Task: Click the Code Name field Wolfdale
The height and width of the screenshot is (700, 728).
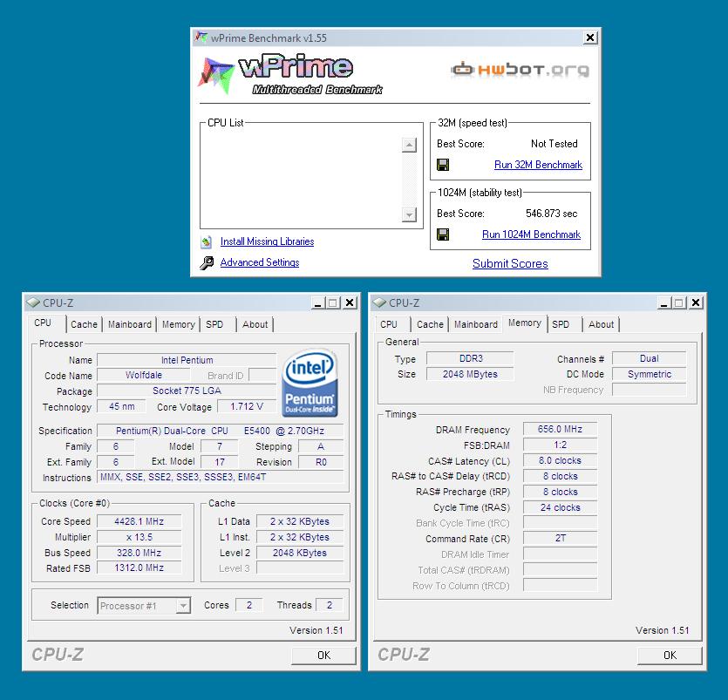Action: [x=144, y=375]
